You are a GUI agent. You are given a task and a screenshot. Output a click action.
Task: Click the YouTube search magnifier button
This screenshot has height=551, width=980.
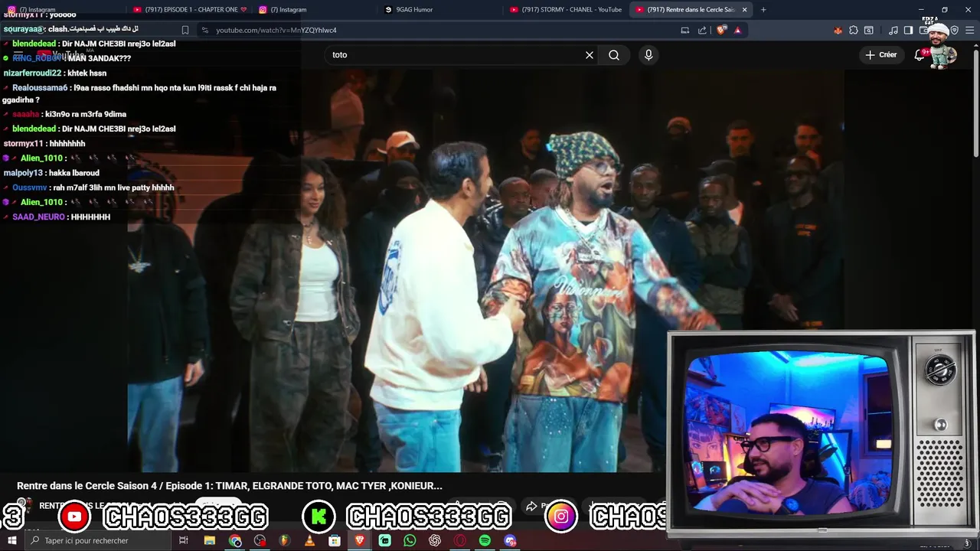coord(614,55)
